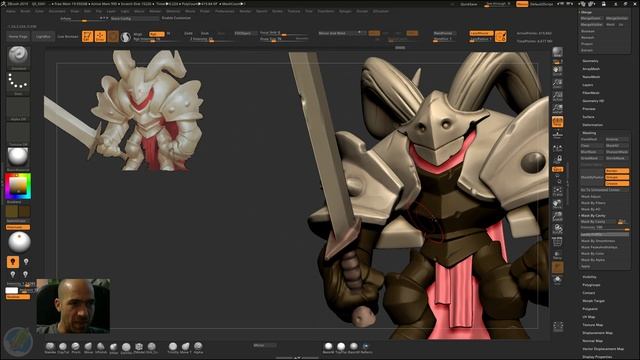The image size is (640, 360).
Task: Select the Draw mode icon beside Edit
Action: click(100, 36)
